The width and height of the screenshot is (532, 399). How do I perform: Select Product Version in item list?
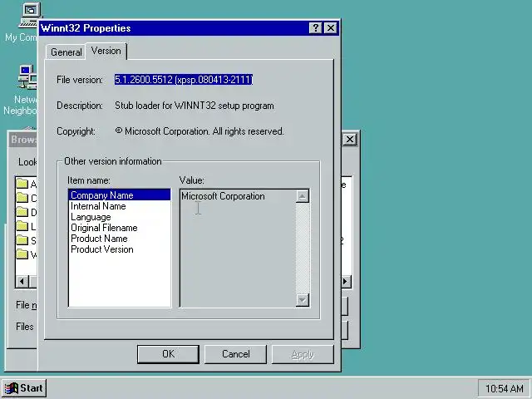[120, 249]
